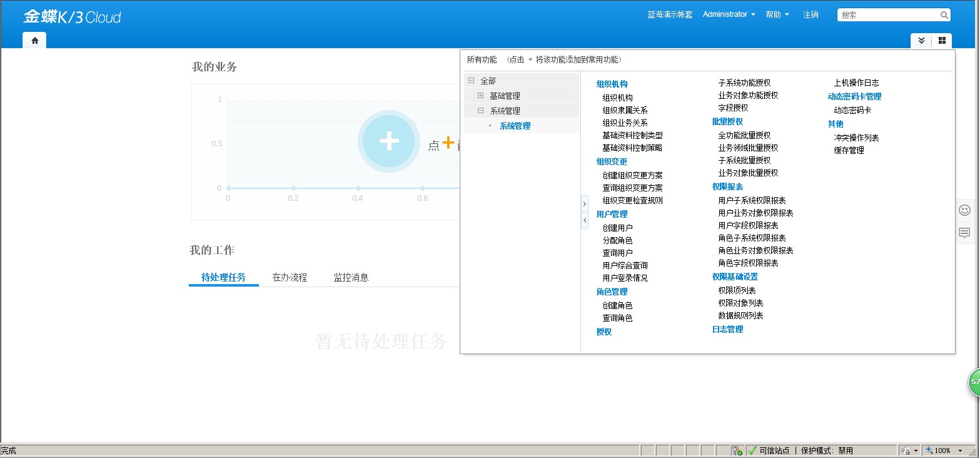Viewport: 980px width, 458px height.
Task: Open 组织变更检查规则
Action: [632, 200]
